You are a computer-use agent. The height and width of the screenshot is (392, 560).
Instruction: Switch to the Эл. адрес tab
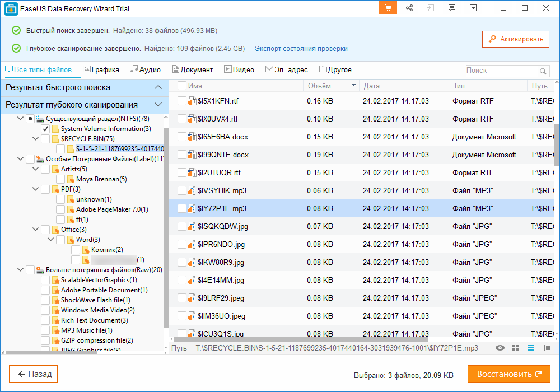(286, 69)
